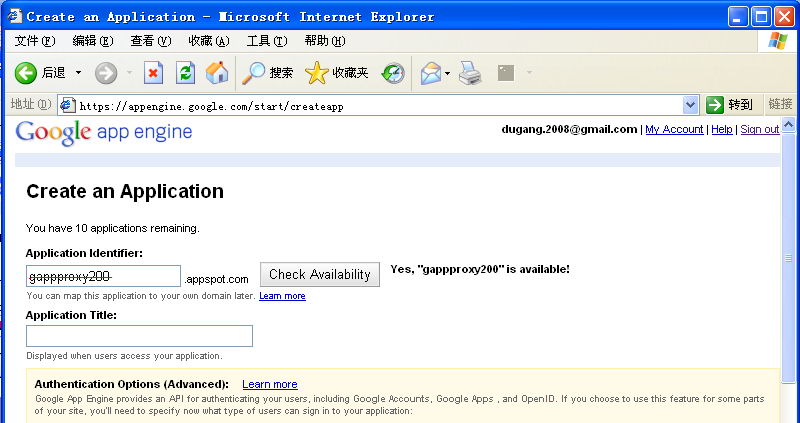Open the Edit menu (编辑)
800x423 pixels.
click(x=92, y=41)
